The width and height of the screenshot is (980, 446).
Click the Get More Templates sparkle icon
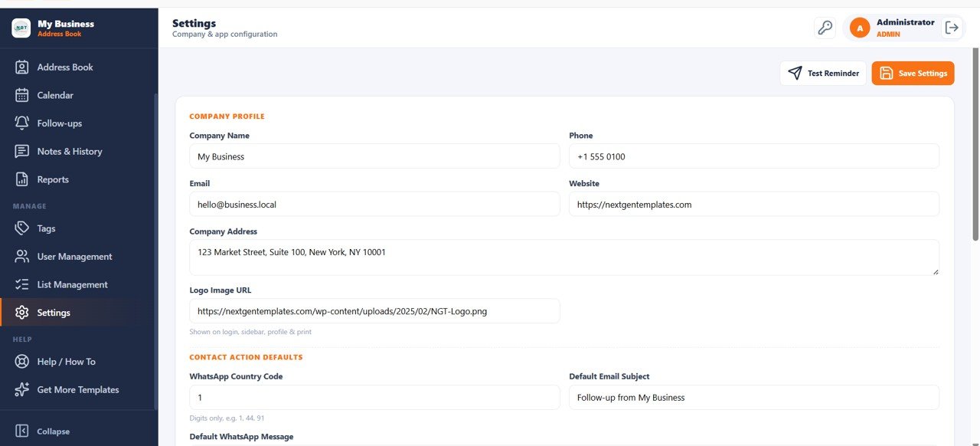click(22, 389)
